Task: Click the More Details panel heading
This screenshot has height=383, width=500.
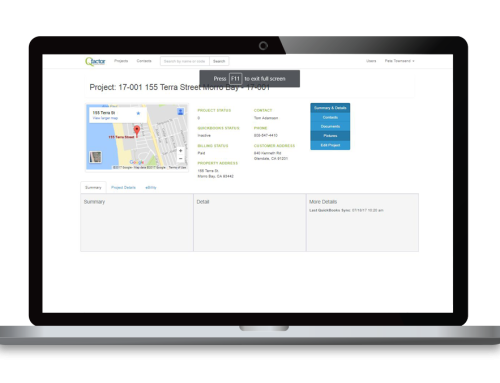Action: (x=323, y=202)
